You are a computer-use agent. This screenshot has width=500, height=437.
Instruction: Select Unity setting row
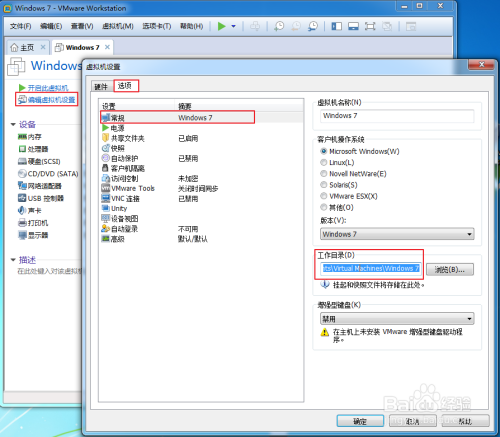[202, 209]
